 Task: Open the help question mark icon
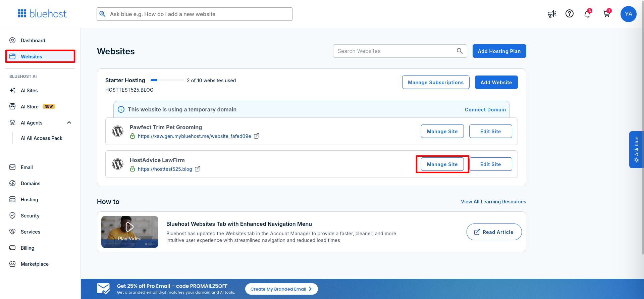570,13
